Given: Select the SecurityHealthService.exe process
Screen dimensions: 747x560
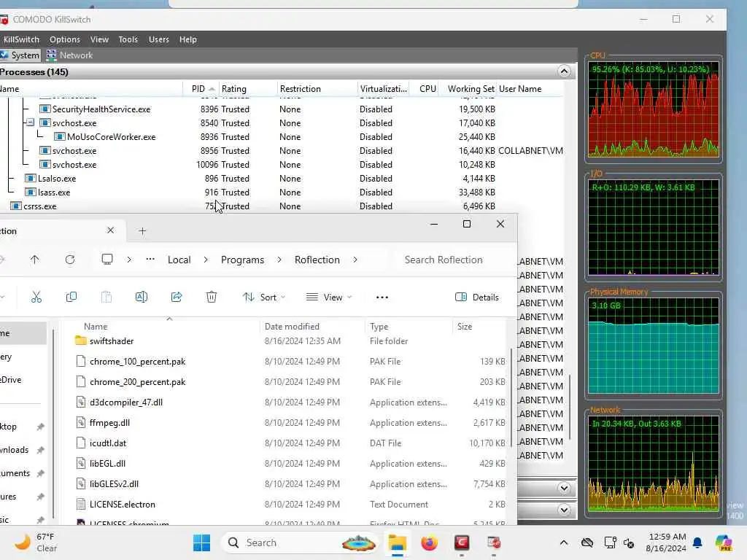Looking at the screenshot, I should point(101,109).
